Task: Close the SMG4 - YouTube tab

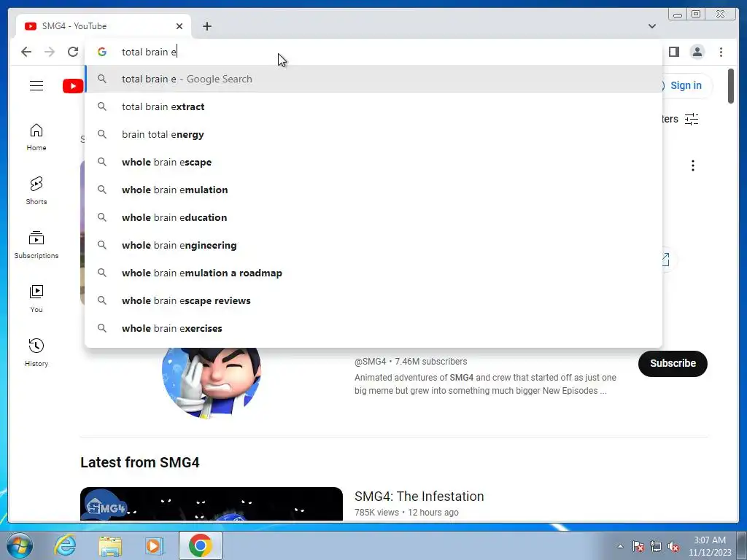Action: tap(179, 26)
